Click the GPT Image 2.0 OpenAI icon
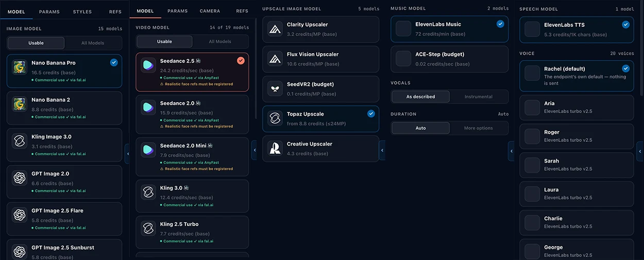 pos(20,178)
